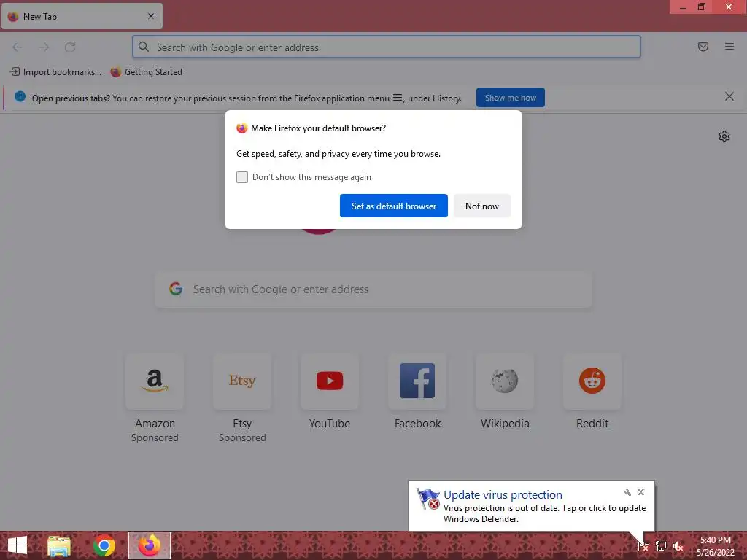747x560 pixels.
Task: Click the search magnifier in address bar
Action: [x=144, y=47]
